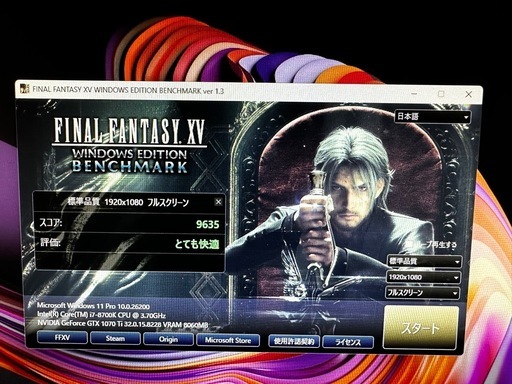Minimize the benchmark window
Screen dimensions: 512x384
coord(414,94)
